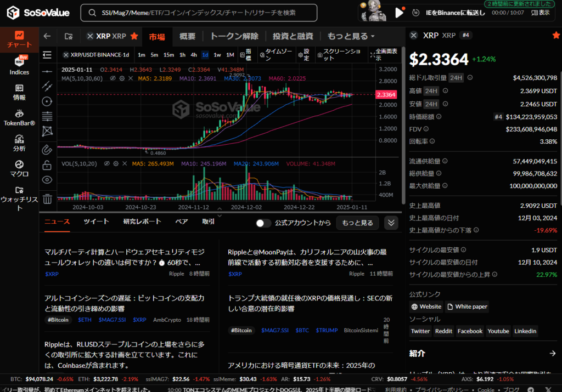The height and width of the screenshot is (392, 562).
Task: Select the parallel channel drawing tool
Action: (47, 86)
